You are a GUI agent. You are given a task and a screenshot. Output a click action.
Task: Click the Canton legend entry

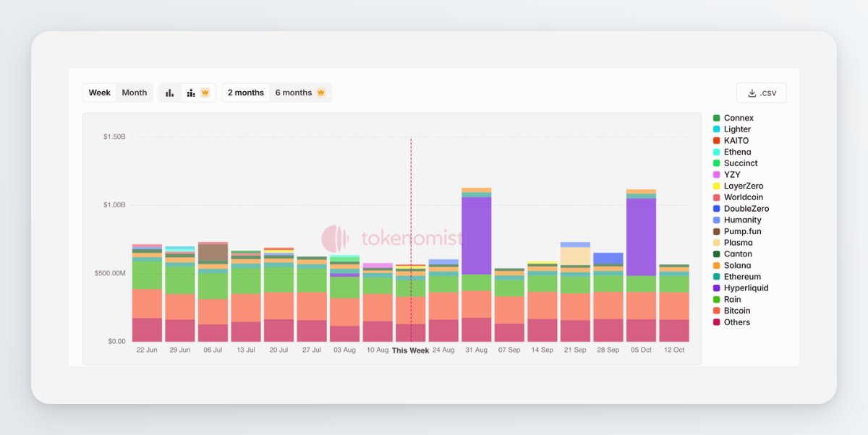733,254
